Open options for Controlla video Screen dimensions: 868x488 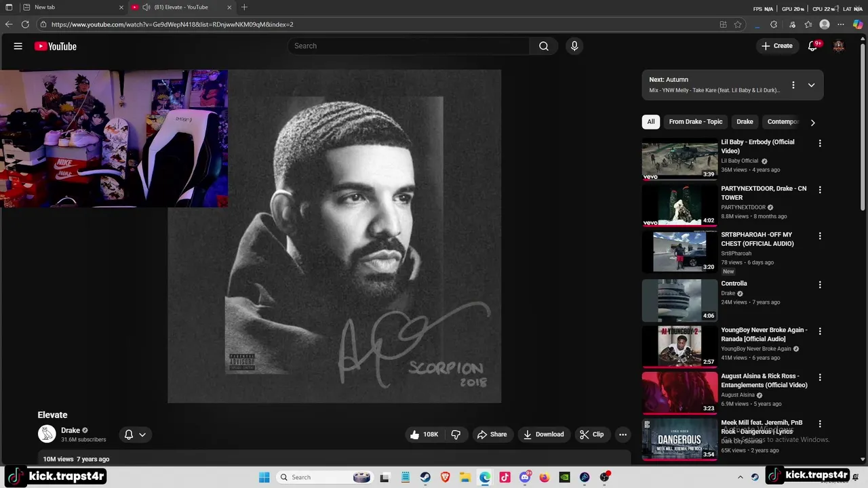[820, 285]
